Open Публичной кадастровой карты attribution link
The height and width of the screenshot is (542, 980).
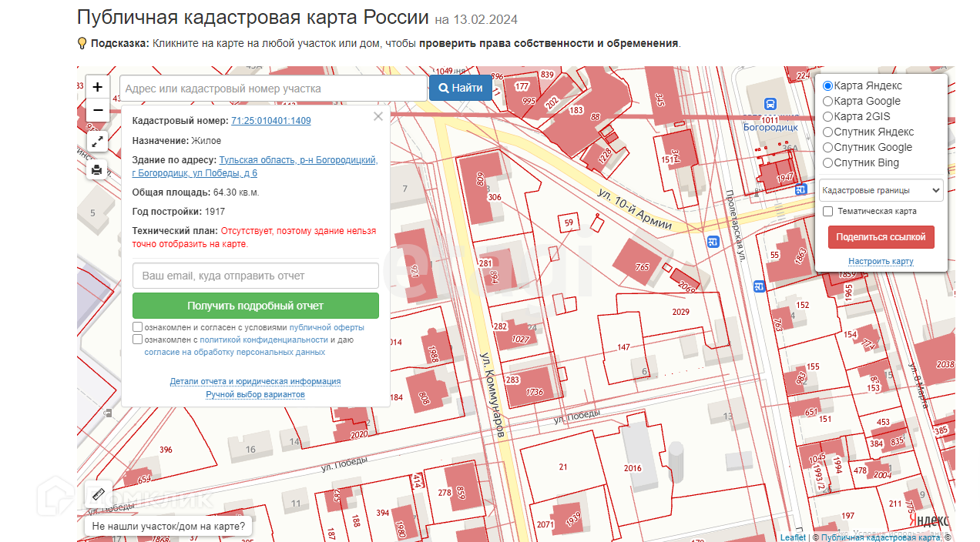(x=881, y=537)
